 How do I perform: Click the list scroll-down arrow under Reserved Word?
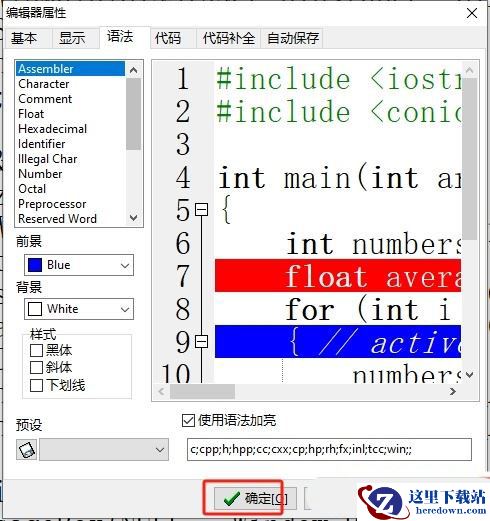pos(134,218)
